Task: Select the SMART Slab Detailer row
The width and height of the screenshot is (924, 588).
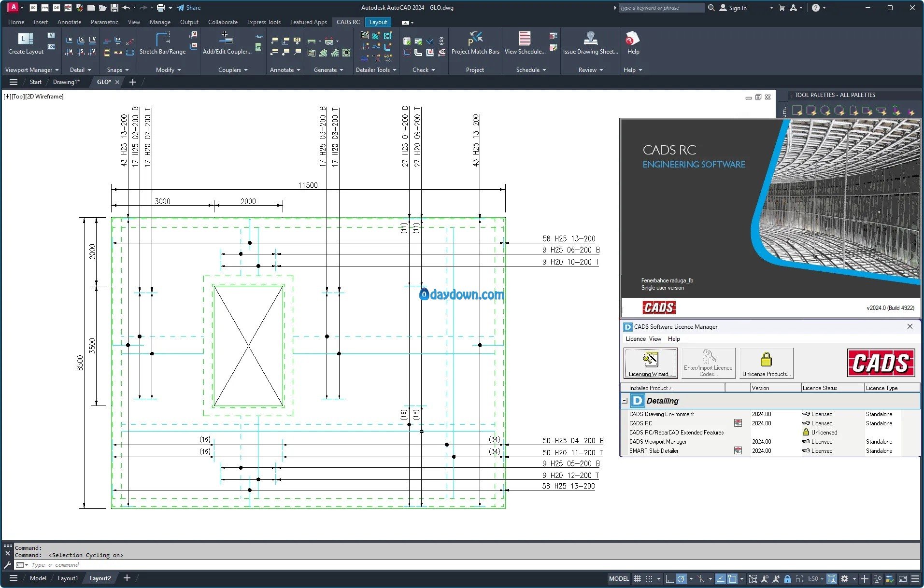Action: (x=770, y=451)
